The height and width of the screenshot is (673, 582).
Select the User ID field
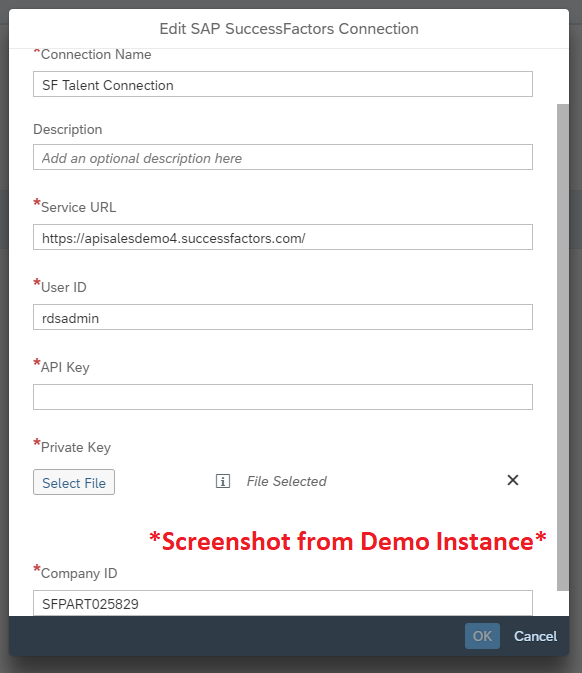[x=283, y=317]
